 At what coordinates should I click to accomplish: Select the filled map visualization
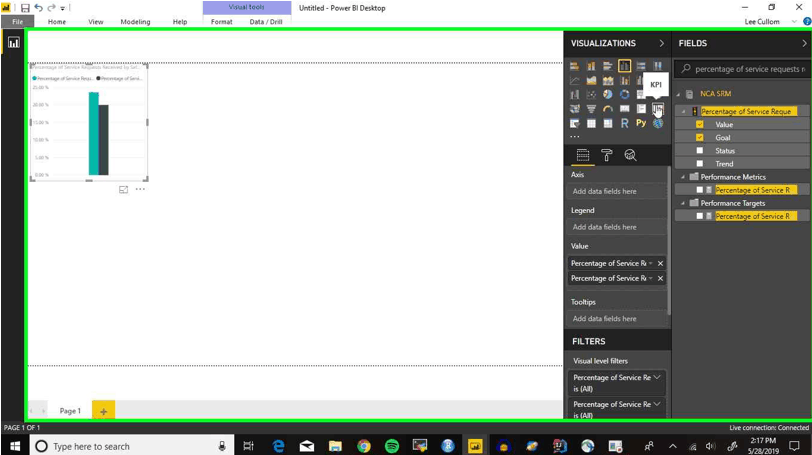click(574, 109)
